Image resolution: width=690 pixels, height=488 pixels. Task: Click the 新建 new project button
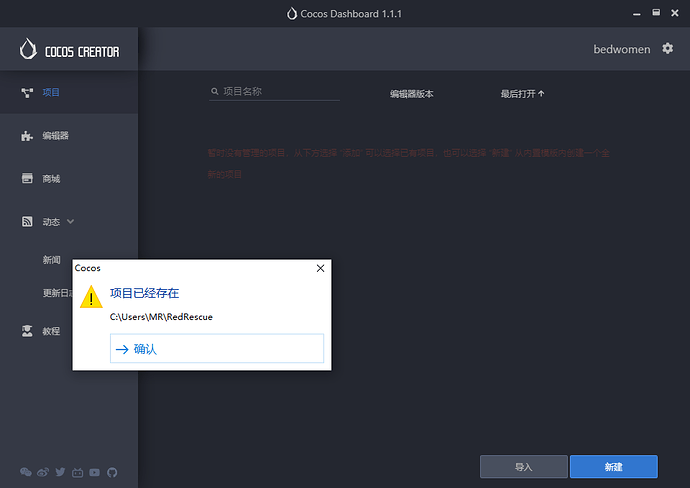point(614,467)
